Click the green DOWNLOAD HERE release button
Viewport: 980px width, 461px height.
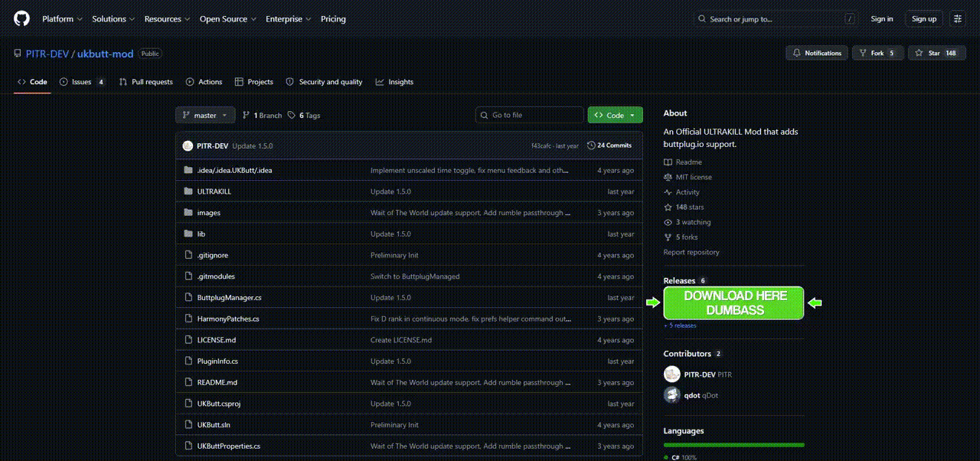click(x=733, y=303)
